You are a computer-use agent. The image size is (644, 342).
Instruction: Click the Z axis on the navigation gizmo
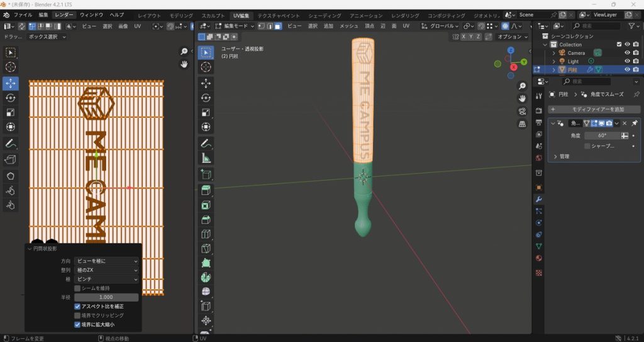coord(511,50)
